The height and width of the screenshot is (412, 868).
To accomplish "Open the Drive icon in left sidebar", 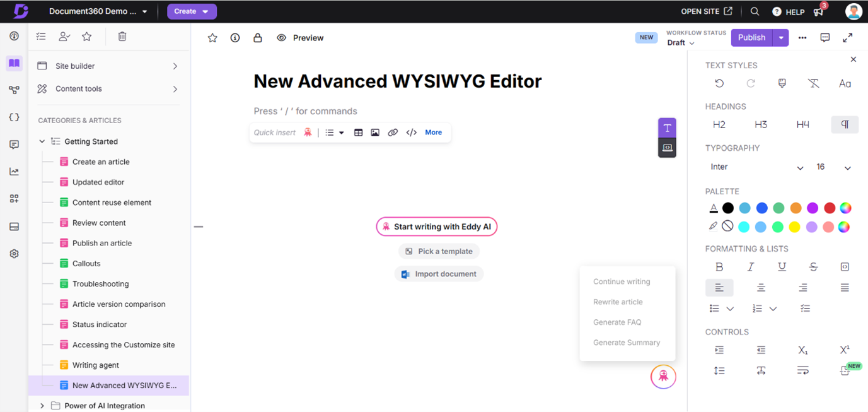I will pyautogui.click(x=14, y=227).
